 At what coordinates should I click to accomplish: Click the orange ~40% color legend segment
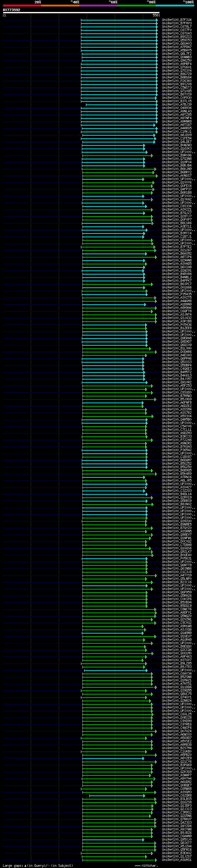60,6
